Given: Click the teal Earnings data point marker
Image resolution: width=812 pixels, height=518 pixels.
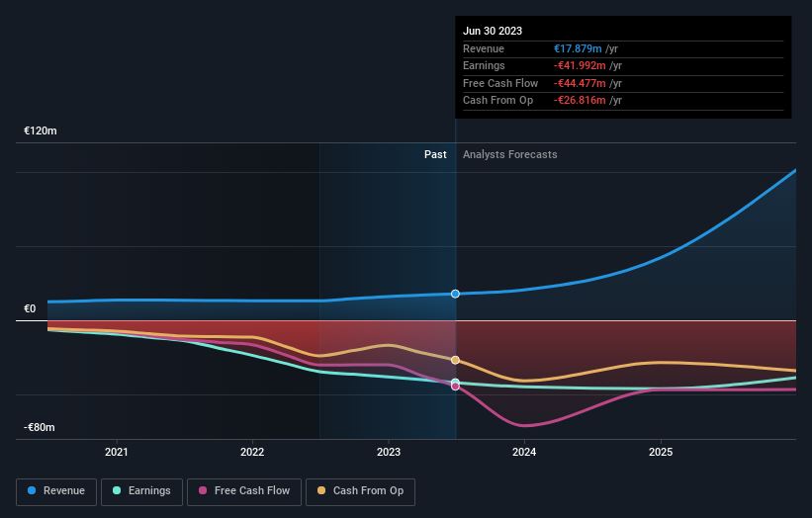Looking at the screenshot, I should (455, 382).
